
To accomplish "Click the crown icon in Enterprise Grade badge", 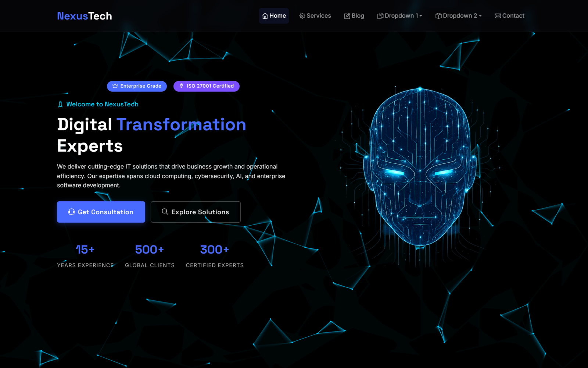I will (115, 86).
